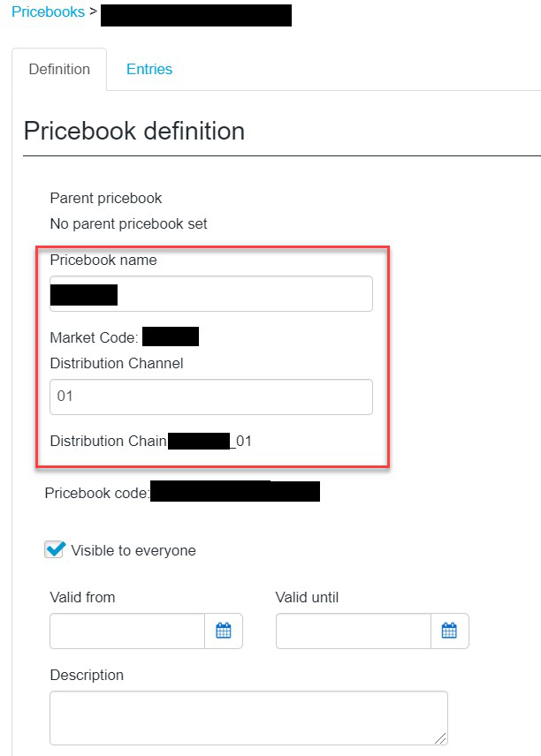Select the No parent pricebook set text

pos(129,223)
